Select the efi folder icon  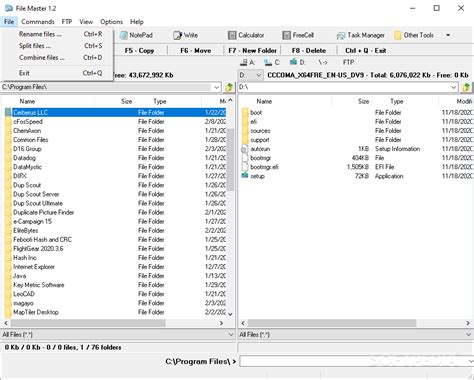[x=245, y=121]
